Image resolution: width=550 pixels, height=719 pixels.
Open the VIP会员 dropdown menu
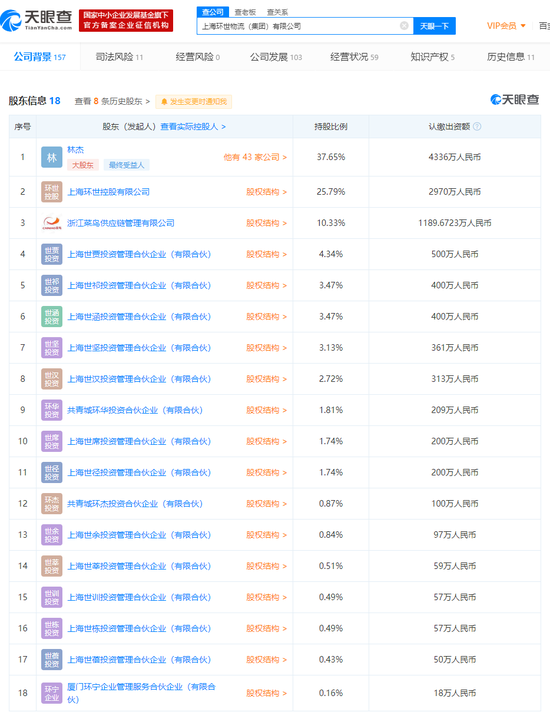click(506, 26)
